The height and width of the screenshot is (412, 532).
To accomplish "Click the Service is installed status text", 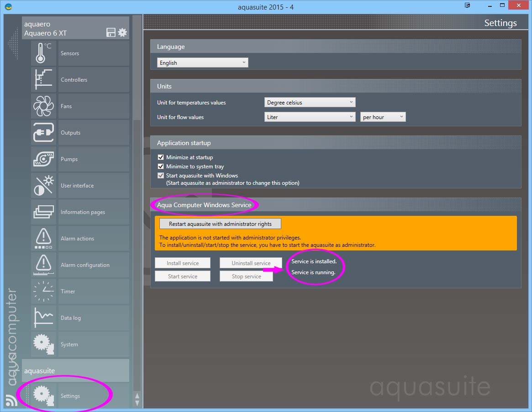I will coord(314,261).
